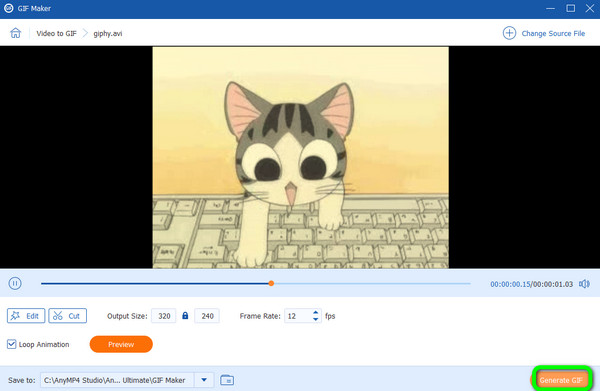Click the timecode 00:00:00.15/00:00:01.03

coord(532,284)
